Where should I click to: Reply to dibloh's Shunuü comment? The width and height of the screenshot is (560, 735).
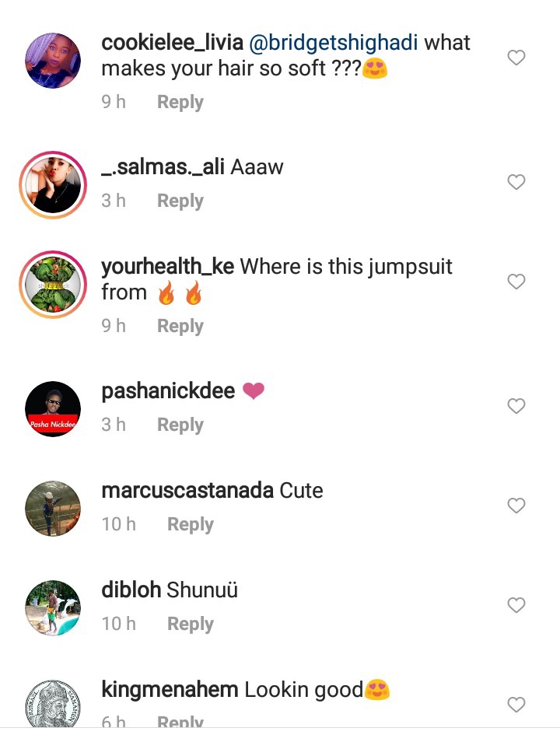click(191, 625)
